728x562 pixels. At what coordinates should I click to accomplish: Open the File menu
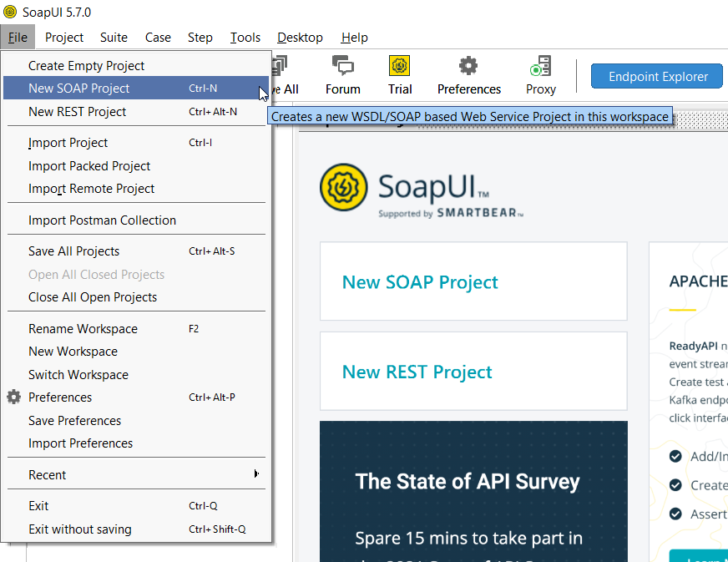tap(18, 37)
